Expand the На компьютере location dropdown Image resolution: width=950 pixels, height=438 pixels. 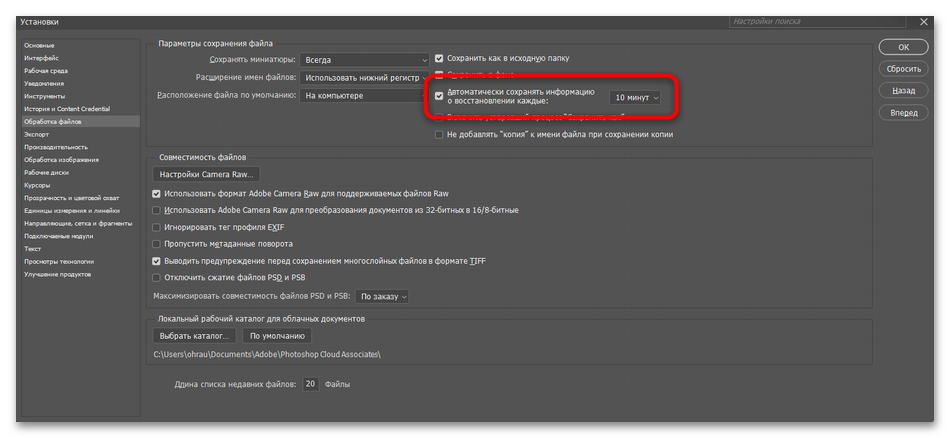[x=366, y=96]
